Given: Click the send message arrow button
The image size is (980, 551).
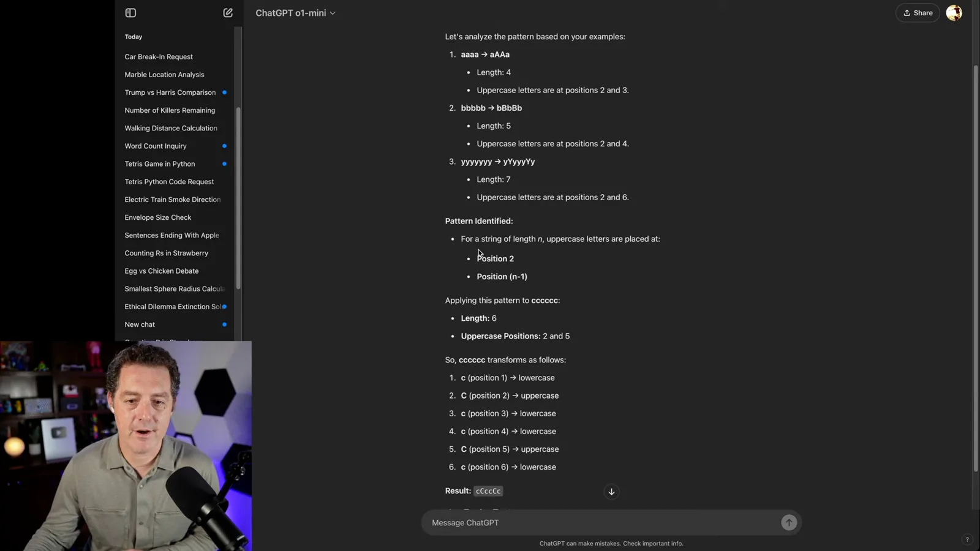Looking at the screenshot, I should click(x=789, y=522).
